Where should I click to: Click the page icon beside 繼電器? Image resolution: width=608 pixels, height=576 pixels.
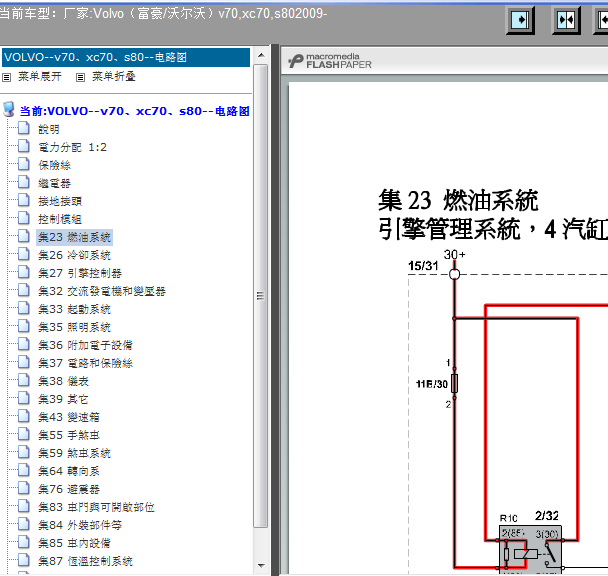tap(24, 182)
